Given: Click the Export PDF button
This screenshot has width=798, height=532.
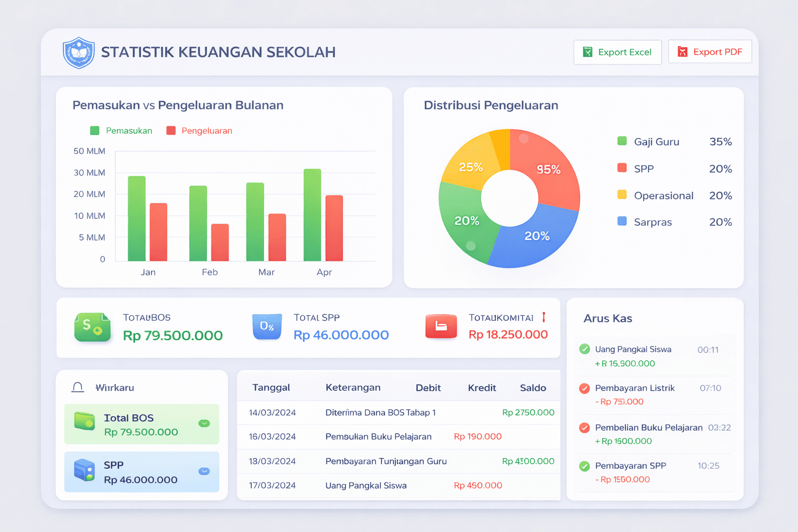Looking at the screenshot, I should coord(710,51).
